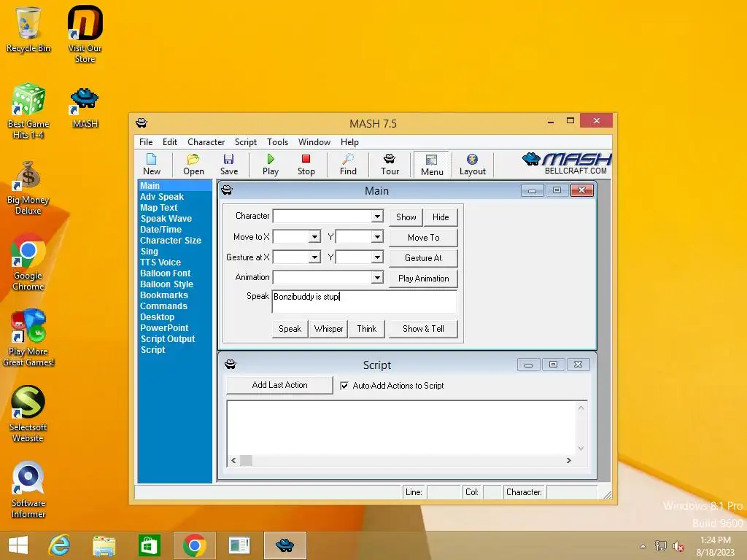
Task: Expand the Move to X dropdown
Action: 314,237
